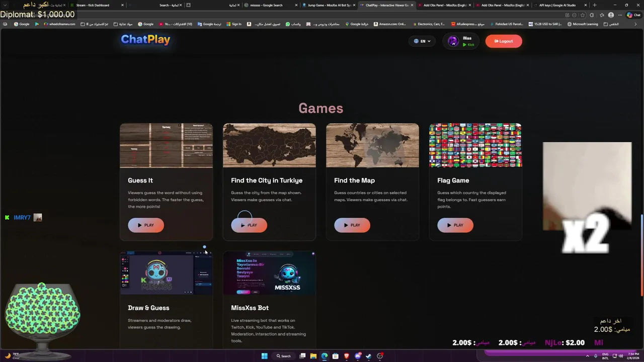Image resolution: width=644 pixels, height=362 pixels.
Task: Open the browser profile avatar
Action: (x=611, y=15)
